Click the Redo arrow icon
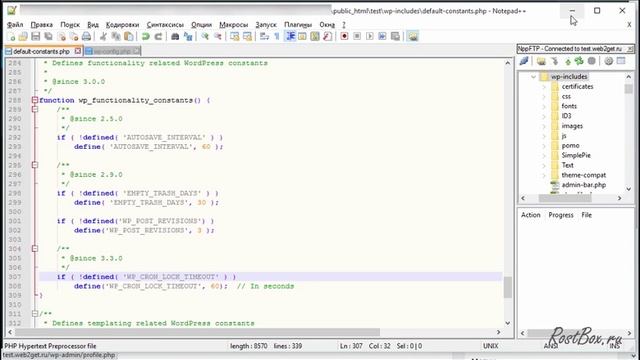This screenshot has height=360, width=640. (158, 37)
